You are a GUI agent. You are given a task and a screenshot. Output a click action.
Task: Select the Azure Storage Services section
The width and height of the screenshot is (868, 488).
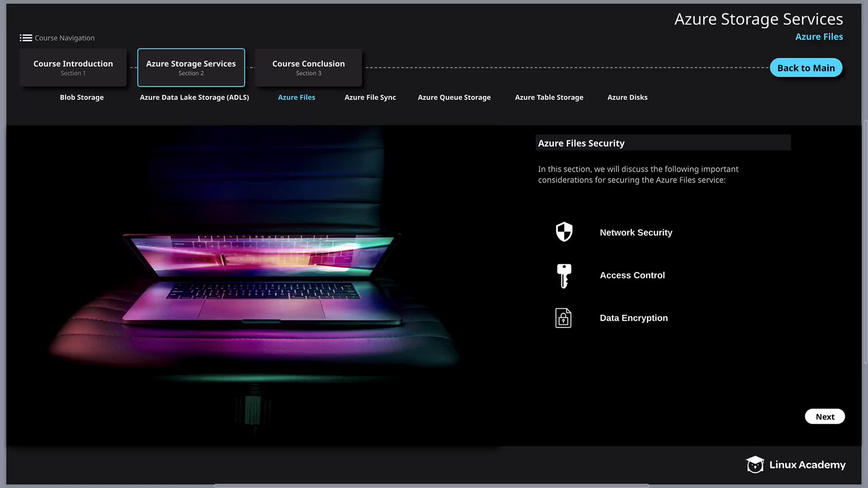coord(191,68)
